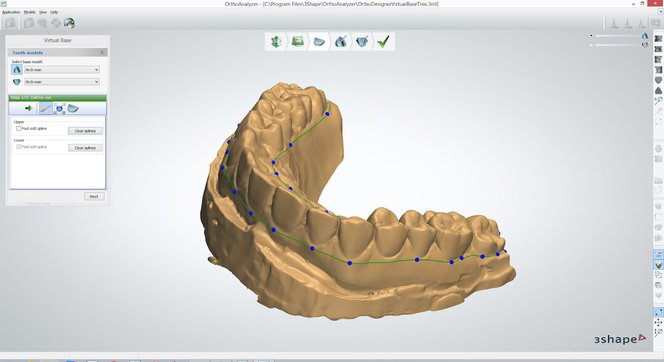Viewport: 664px width, 362px height.
Task: Open the green occlusion plane workflow step
Action: click(x=297, y=41)
